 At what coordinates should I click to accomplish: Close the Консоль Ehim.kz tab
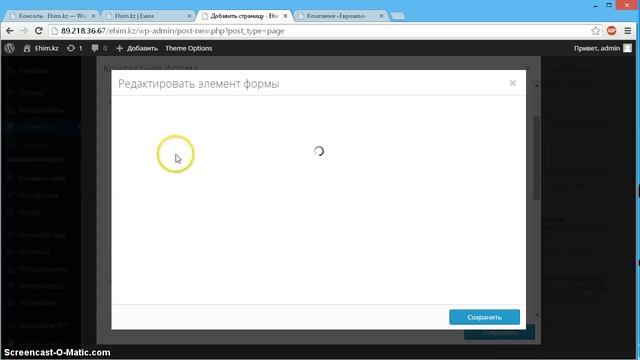pyautogui.click(x=93, y=16)
